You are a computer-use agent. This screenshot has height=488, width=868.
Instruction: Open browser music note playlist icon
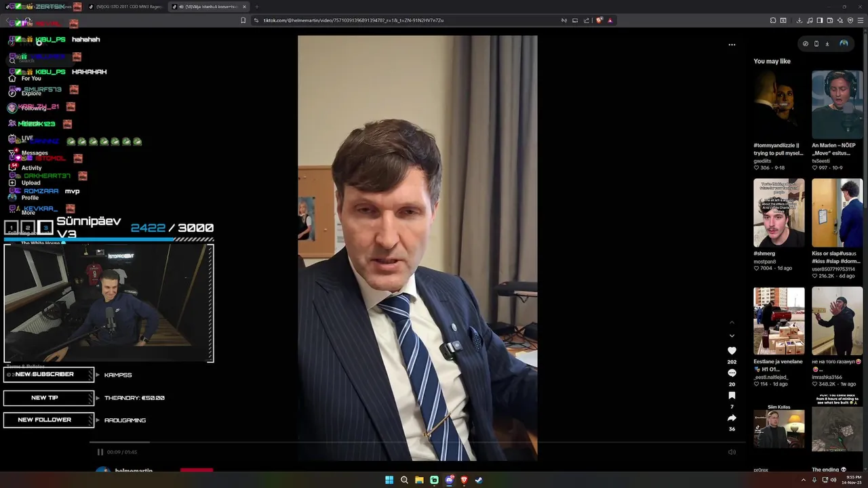(x=810, y=20)
